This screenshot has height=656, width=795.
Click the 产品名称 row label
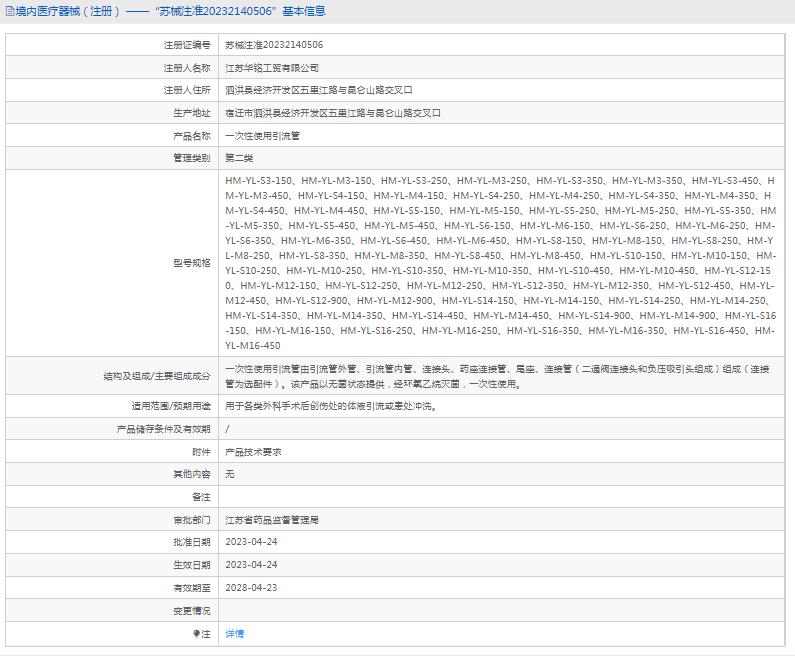tap(192, 136)
